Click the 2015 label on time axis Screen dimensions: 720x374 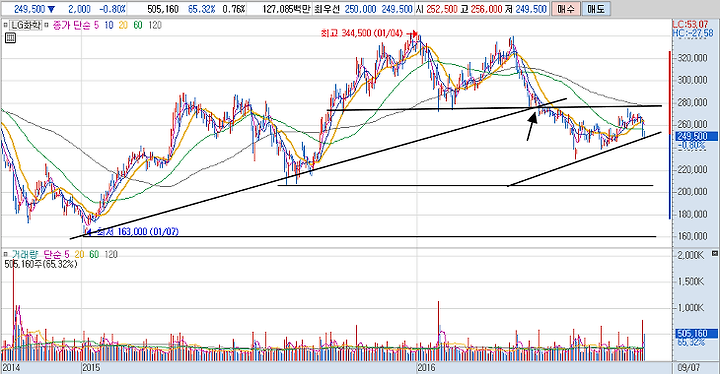click(x=91, y=368)
